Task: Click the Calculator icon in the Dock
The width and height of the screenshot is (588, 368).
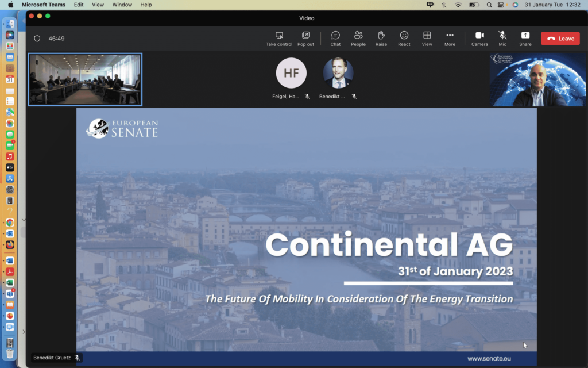Action: click(10, 201)
